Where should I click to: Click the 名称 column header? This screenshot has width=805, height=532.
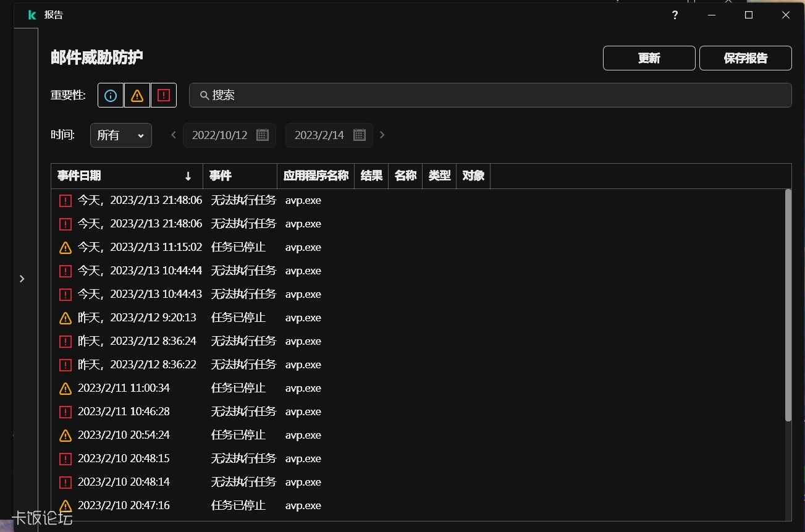click(x=405, y=176)
